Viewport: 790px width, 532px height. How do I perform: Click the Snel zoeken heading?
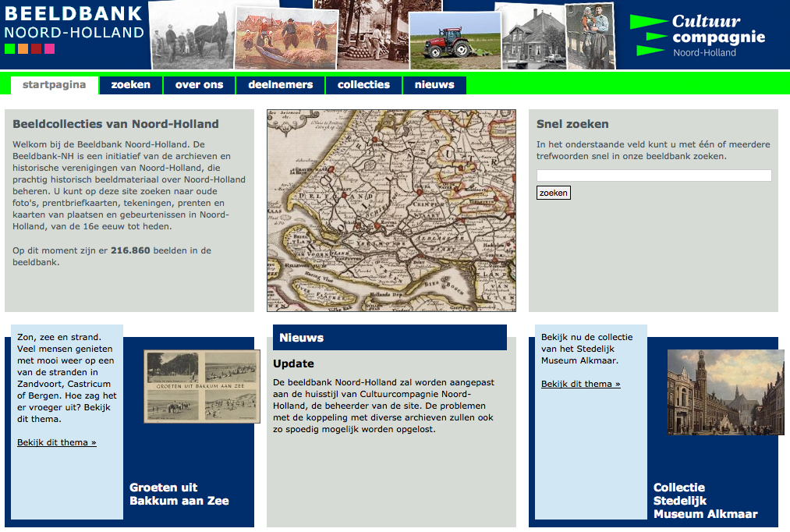point(572,124)
